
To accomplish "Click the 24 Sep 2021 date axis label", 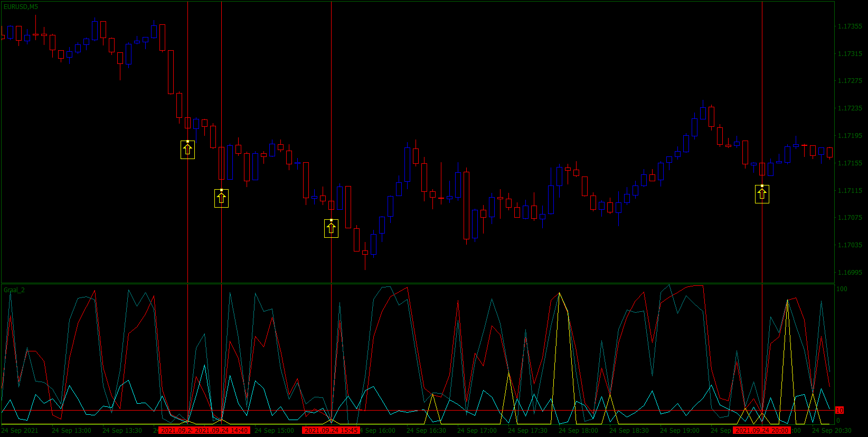I will (20, 431).
